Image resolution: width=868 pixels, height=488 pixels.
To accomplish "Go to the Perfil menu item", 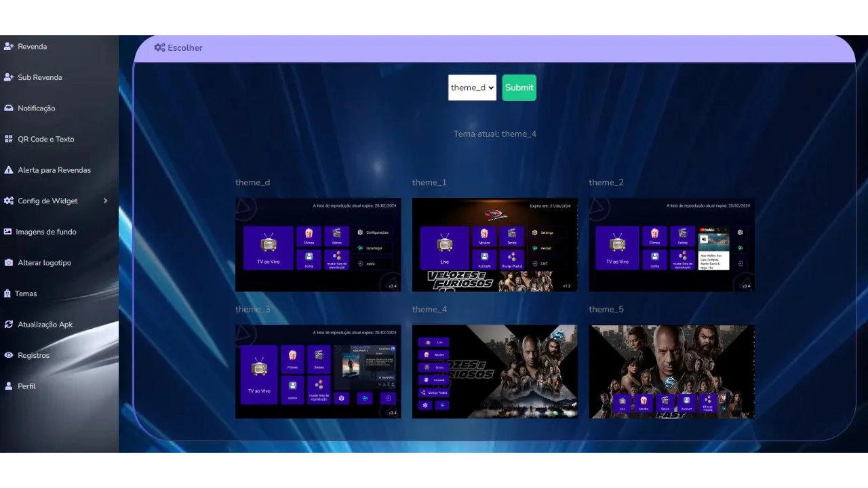I will coord(26,386).
